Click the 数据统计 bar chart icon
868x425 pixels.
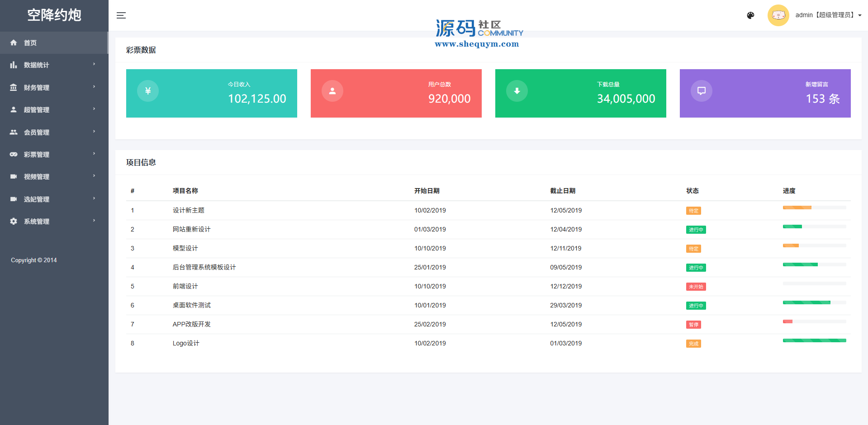(14, 65)
